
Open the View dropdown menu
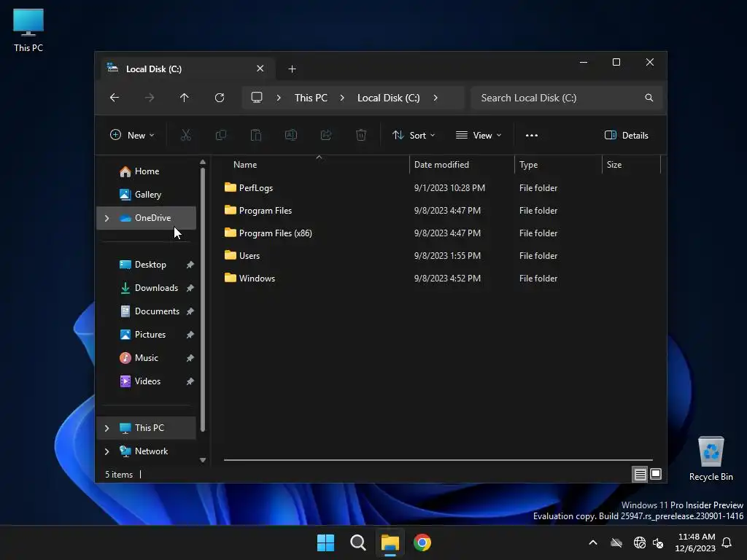click(x=479, y=135)
